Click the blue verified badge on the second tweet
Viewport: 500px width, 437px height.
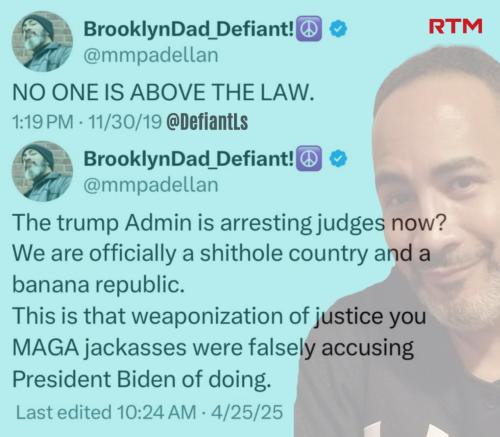[338, 158]
